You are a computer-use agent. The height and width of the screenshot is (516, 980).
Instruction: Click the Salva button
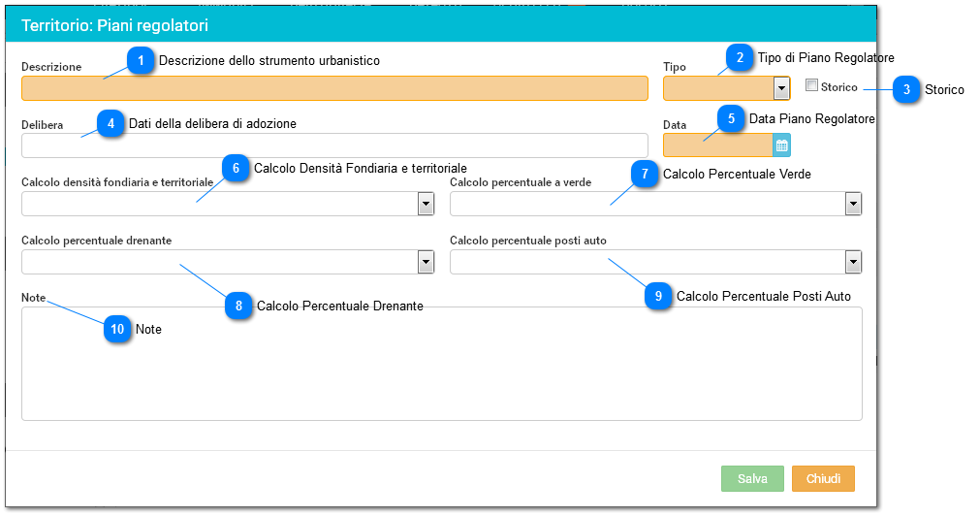coord(752,478)
